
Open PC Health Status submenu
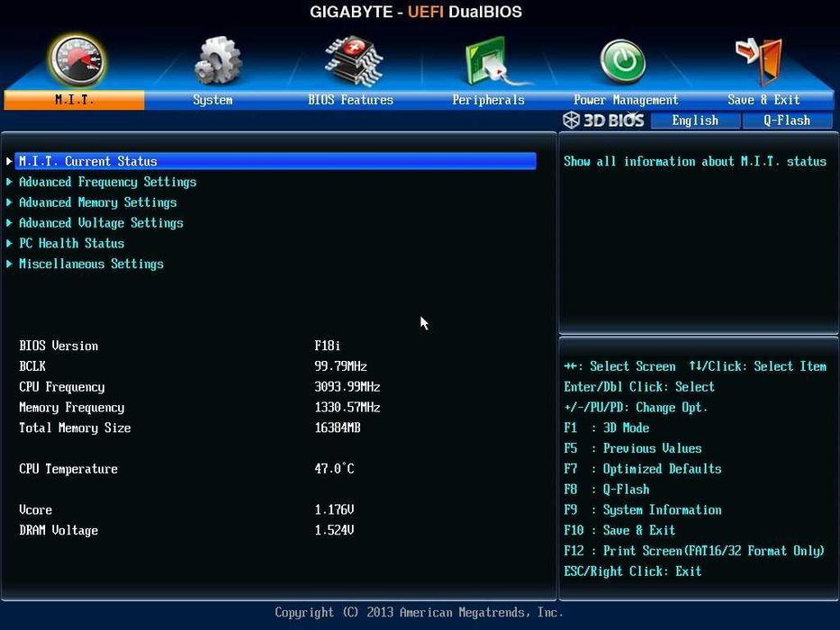coord(72,243)
